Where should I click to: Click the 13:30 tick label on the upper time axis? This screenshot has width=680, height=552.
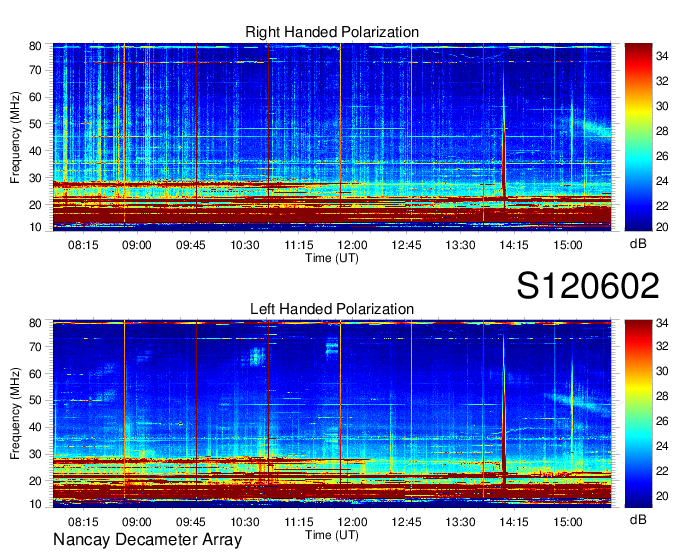pyautogui.click(x=460, y=245)
